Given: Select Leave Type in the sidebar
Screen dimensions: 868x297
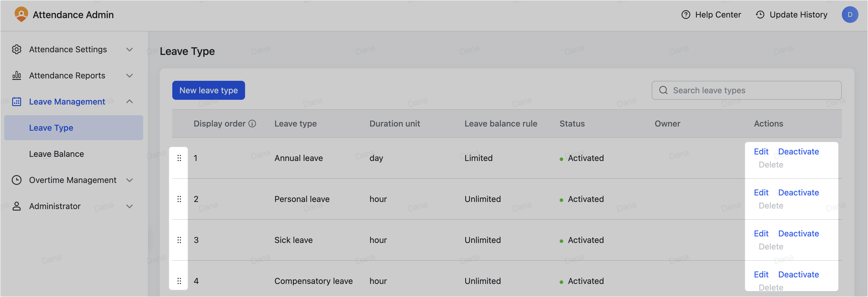Looking at the screenshot, I should click(51, 128).
